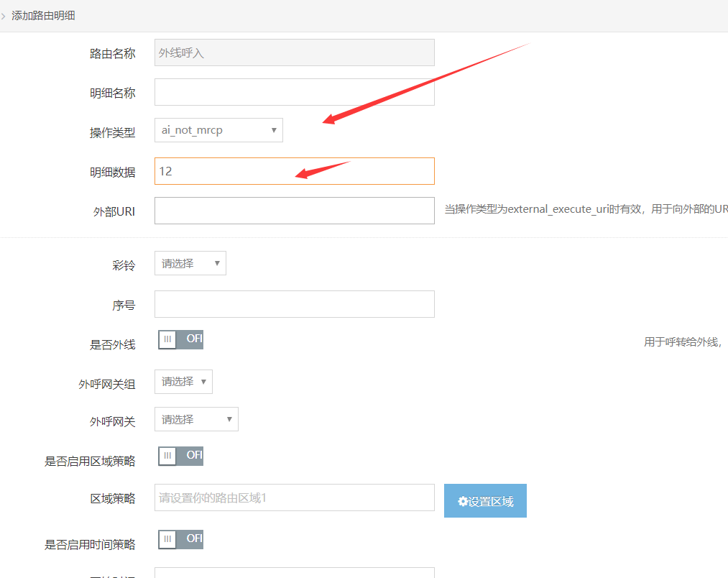Focus the 外部URI input box
This screenshot has height=578, width=728.
pos(294,211)
